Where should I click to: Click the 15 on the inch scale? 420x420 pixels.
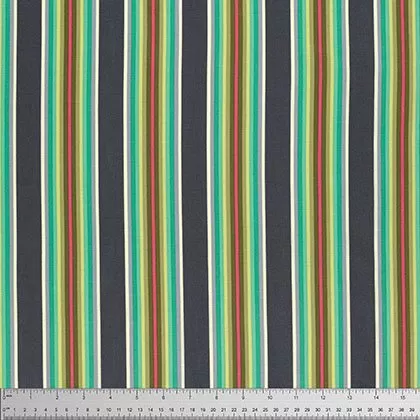[402, 398]
